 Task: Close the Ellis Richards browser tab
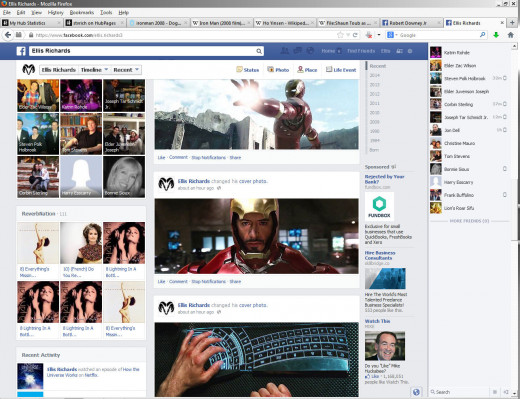tap(502, 23)
